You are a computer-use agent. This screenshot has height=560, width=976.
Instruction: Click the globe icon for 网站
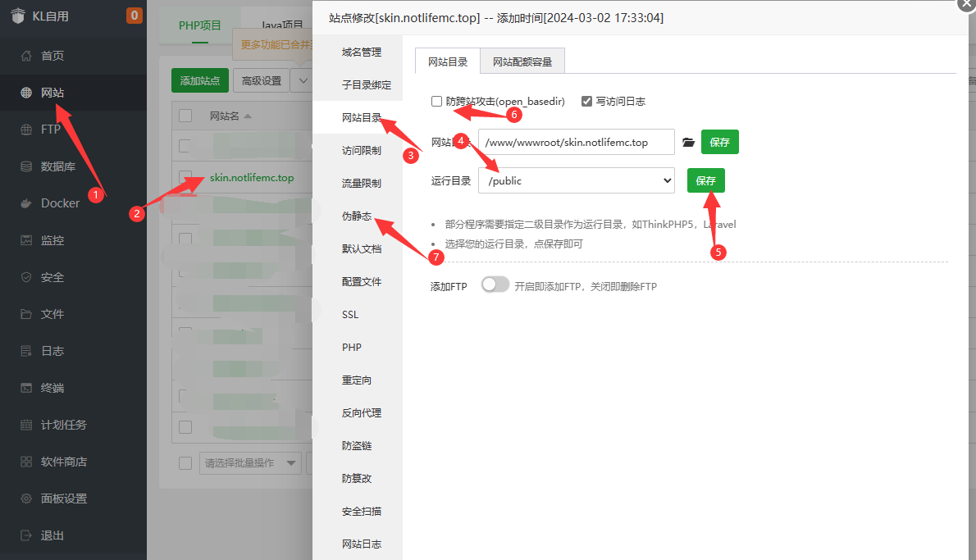pyautogui.click(x=26, y=93)
